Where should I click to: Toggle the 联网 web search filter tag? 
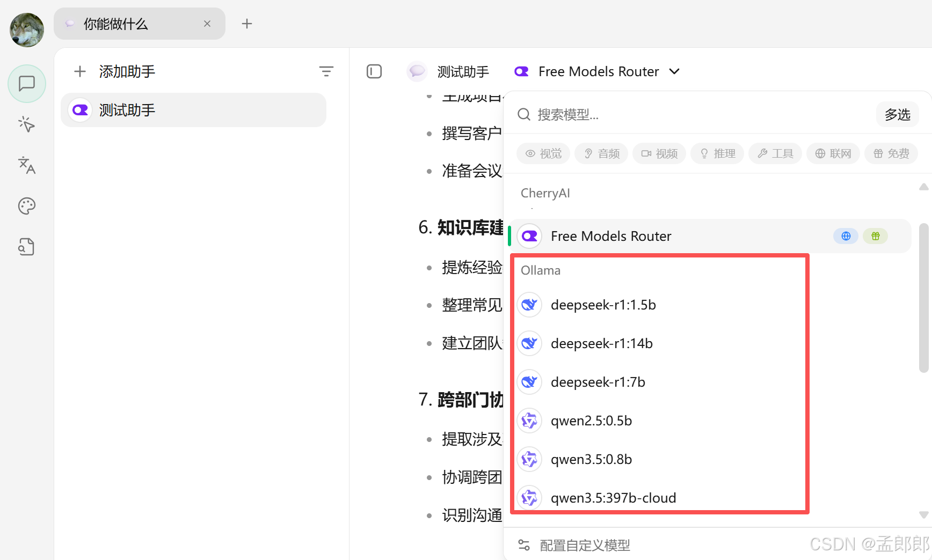pyautogui.click(x=833, y=153)
